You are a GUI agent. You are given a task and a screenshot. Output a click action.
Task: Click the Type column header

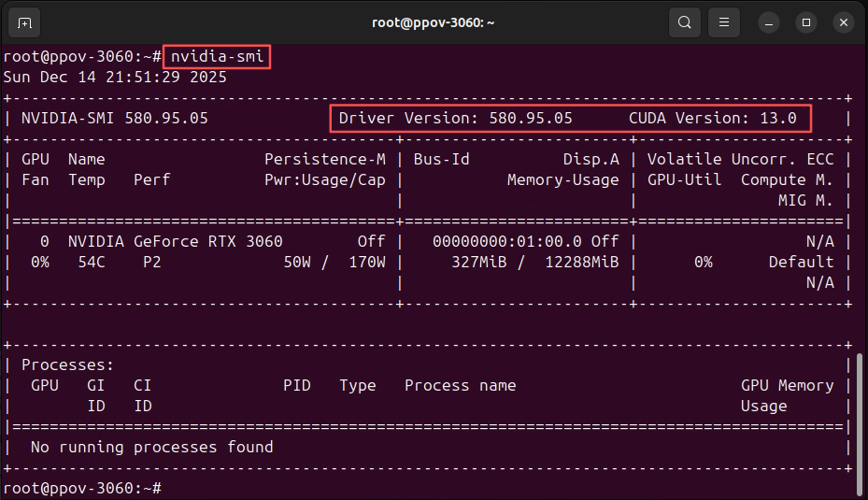coord(358,386)
